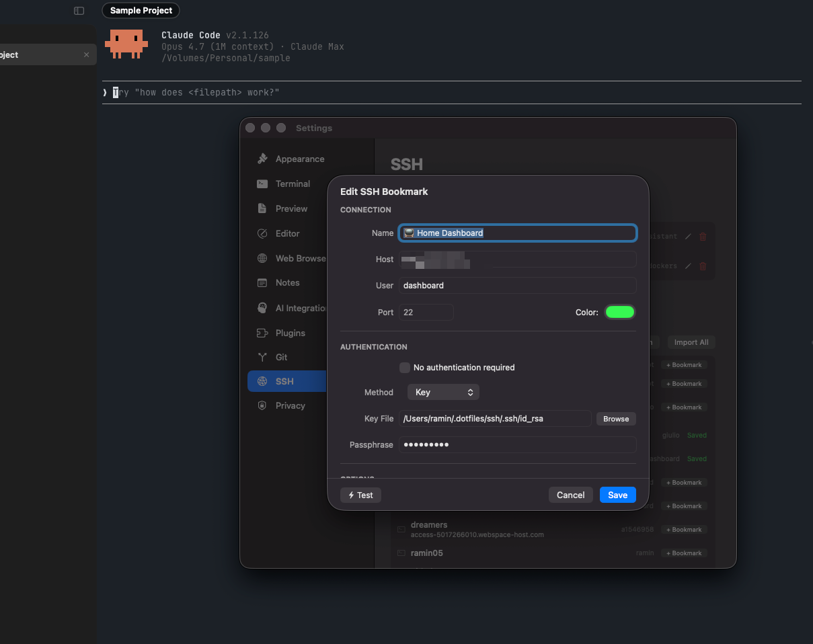The image size is (813, 644).
Task: Click the SSH globe icon in sidebar
Action: (x=262, y=381)
